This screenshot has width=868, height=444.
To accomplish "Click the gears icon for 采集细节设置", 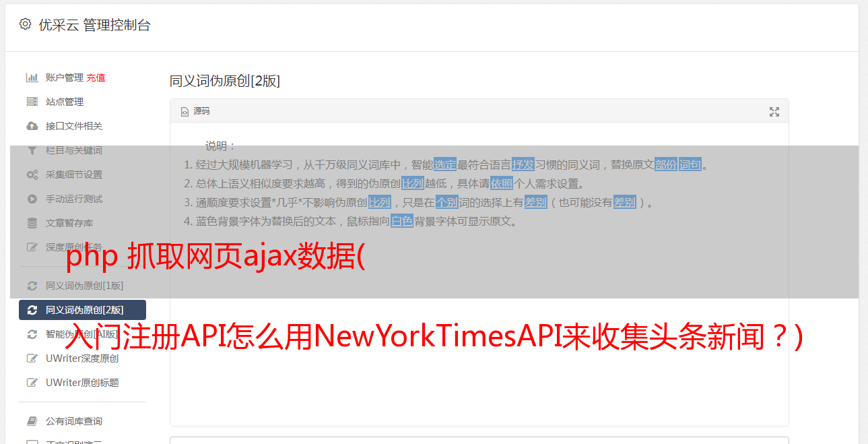I will (32, 175).
